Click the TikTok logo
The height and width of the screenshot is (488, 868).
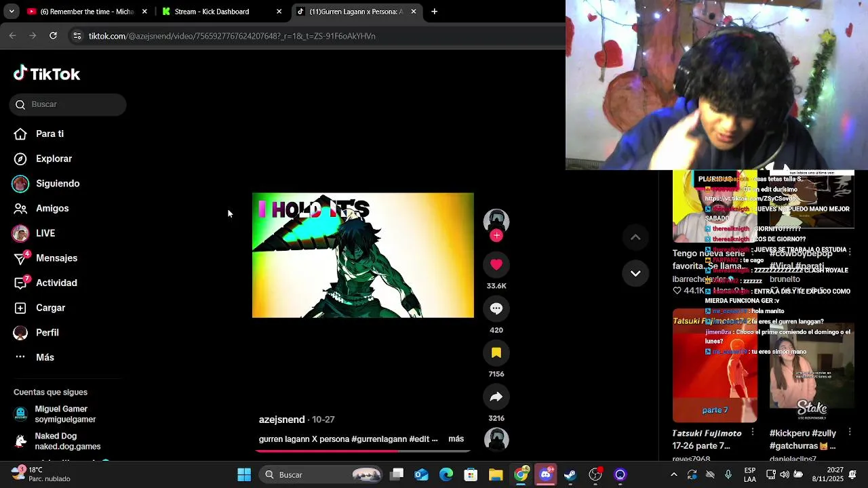click(47, 74)
